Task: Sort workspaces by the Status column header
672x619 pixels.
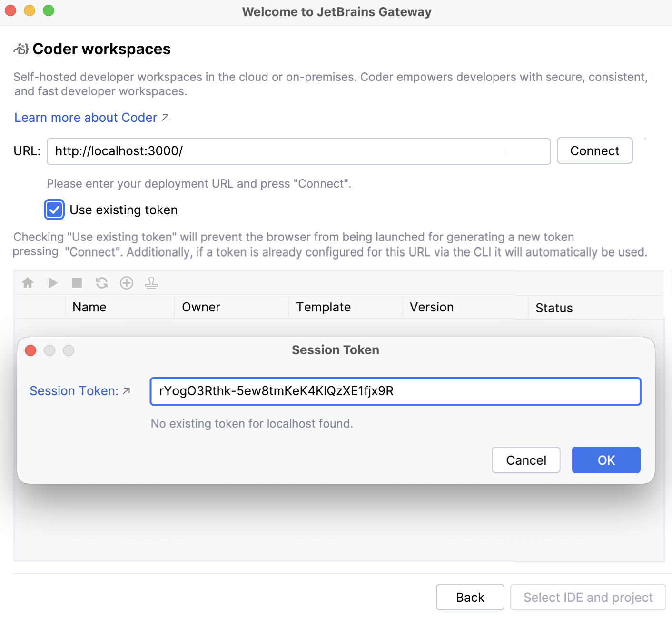Action: 596,308
